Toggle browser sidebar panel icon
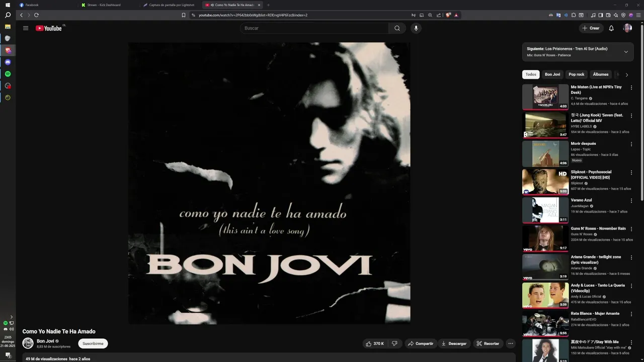This screenshot has width=644, height=362. 600,15
